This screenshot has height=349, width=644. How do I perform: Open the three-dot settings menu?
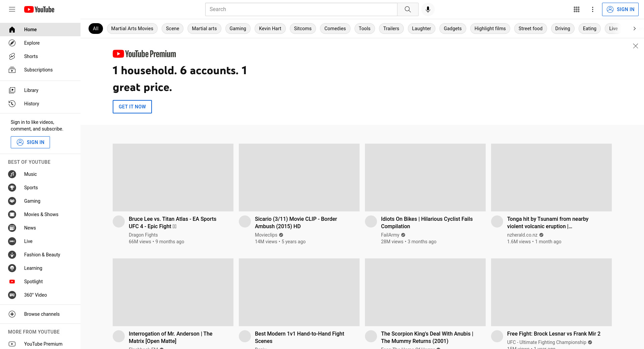coord(593,9)
